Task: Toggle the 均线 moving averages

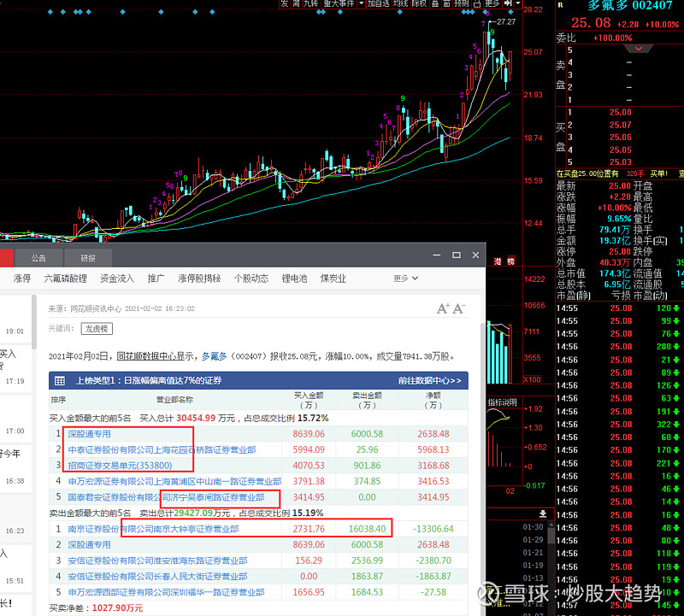Action: point(401,3)
